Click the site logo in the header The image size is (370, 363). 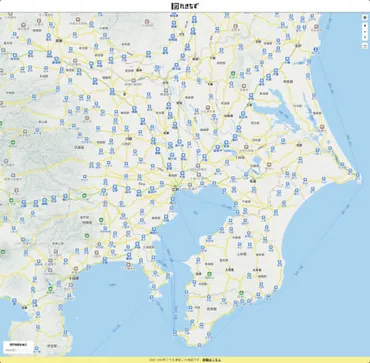(x=185, y=6)
